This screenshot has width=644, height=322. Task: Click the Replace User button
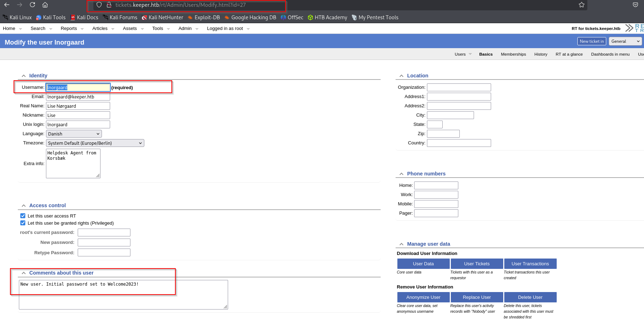pos(477,297)
